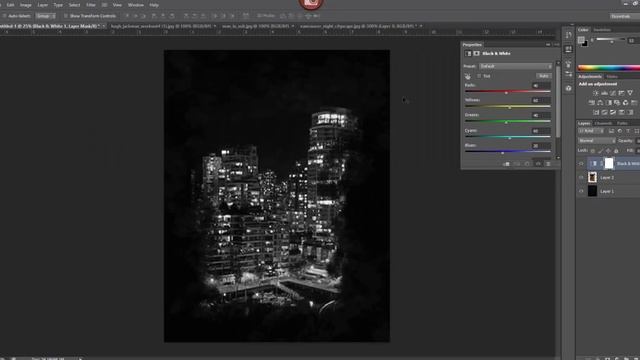Lock transparent pixels icon
Viewport: 640px width, 360px height.
tap(593, 151)
